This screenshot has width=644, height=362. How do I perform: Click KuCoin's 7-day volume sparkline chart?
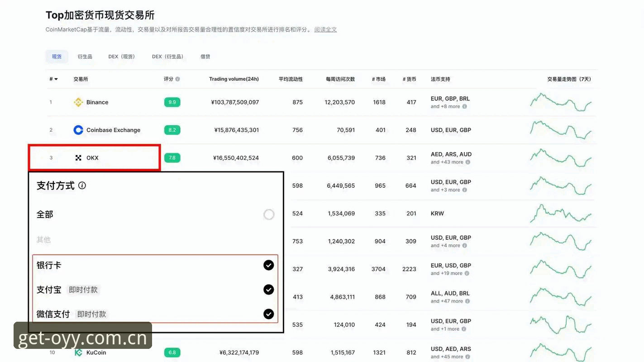coord(561,352)
